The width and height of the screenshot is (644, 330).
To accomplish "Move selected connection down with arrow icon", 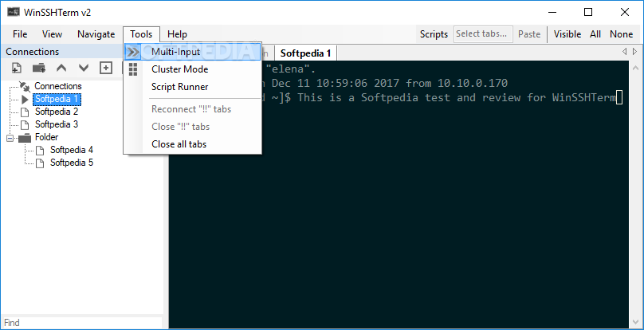I will (x=84, y=68).
